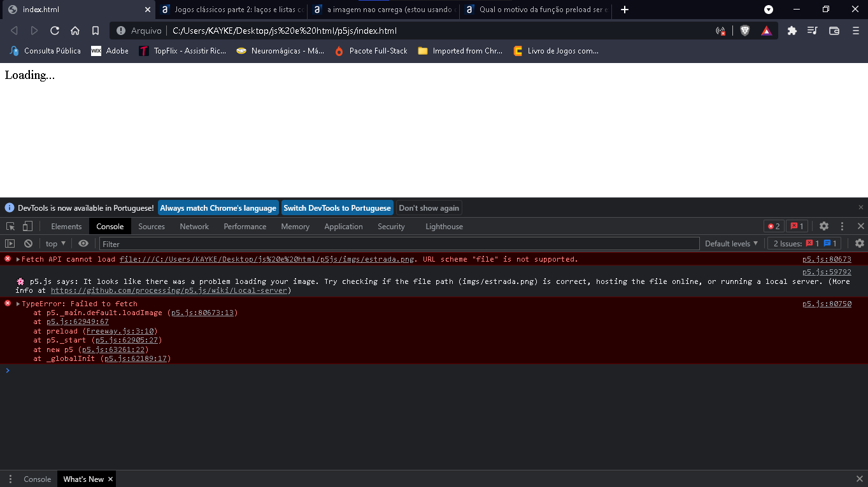Expand the Fetch API error message
The height and width of the screenshot is (487, 868).
(x=18, y=260)
